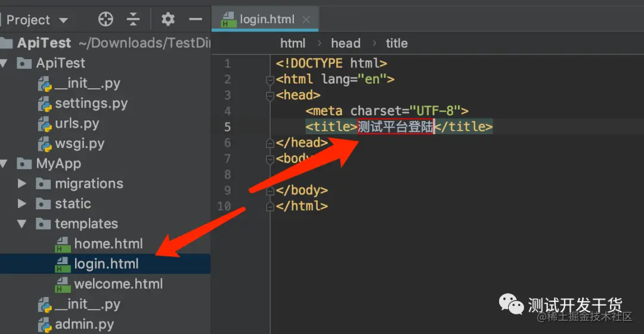The height and width of the screenshot is (334, 644).
Task: Open urls.py file
Action: pyautogui.click(x=77, y=123)
